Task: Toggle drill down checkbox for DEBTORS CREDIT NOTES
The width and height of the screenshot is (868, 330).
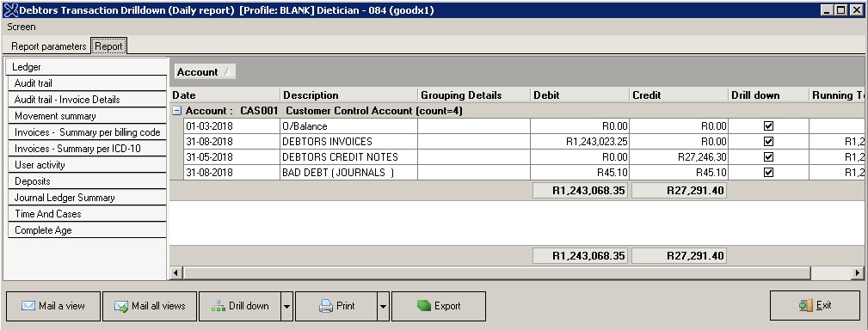Action: coord(768,157)
